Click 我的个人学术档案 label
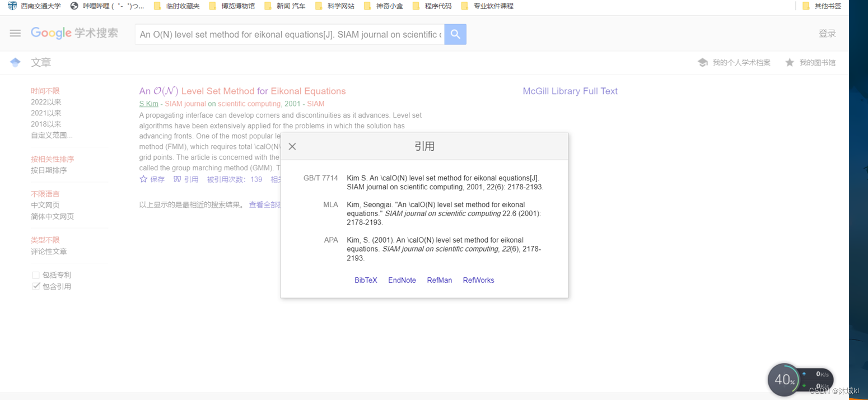The height and width of the screenshot is (400, 868). click(741, 63)
